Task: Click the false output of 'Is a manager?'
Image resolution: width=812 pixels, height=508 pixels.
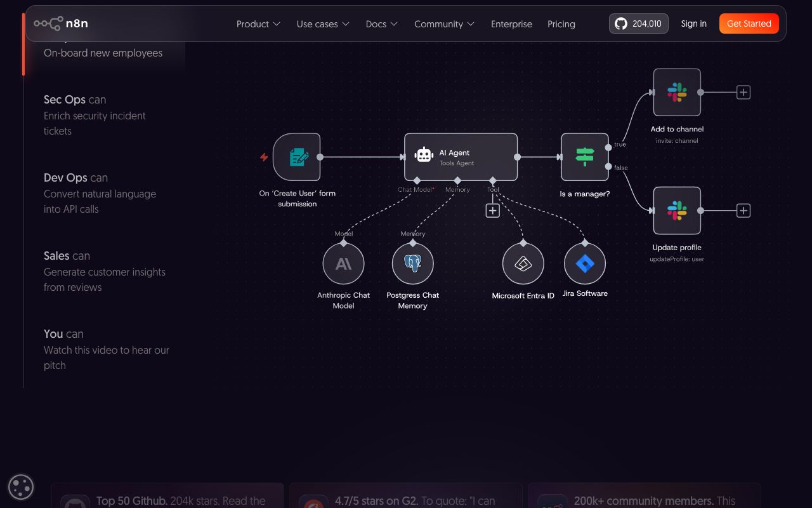Action: tap(608, 167)
